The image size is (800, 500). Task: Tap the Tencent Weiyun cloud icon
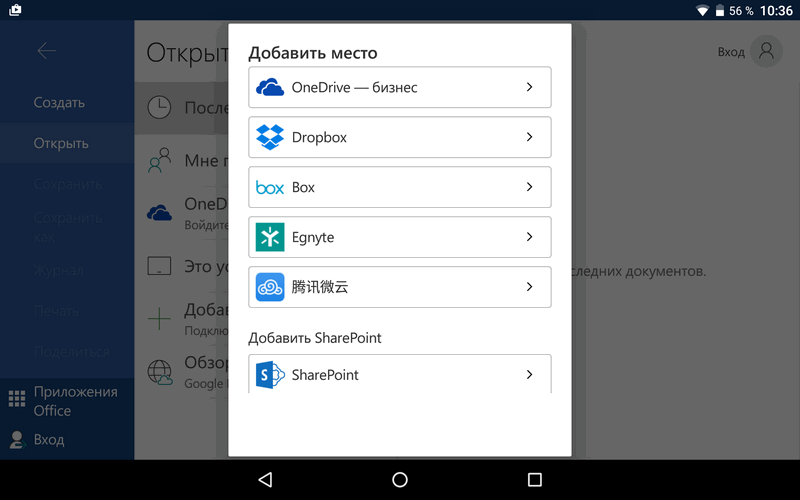[x=270, y=287]
